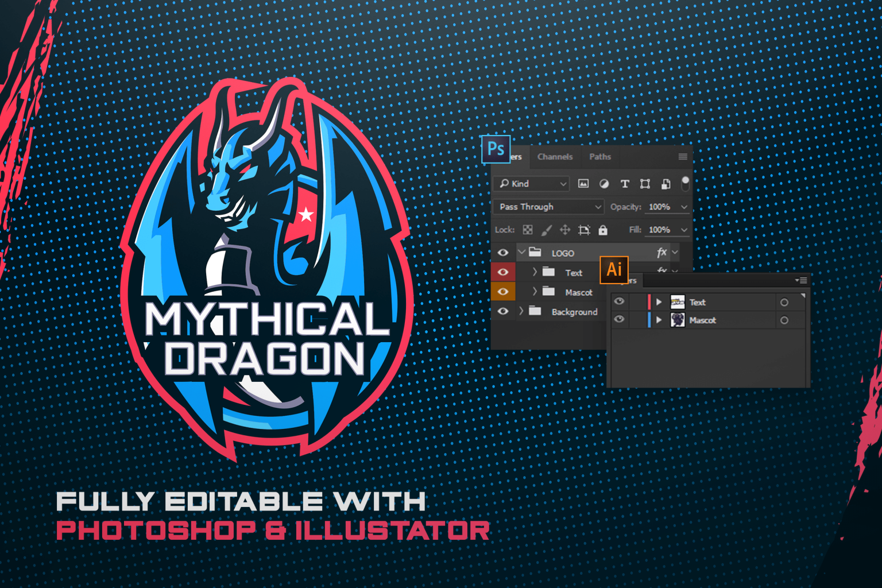Click the adjustment layer filter icon
This screenshot has width=882, height=588.
click(x=604, y=184)
